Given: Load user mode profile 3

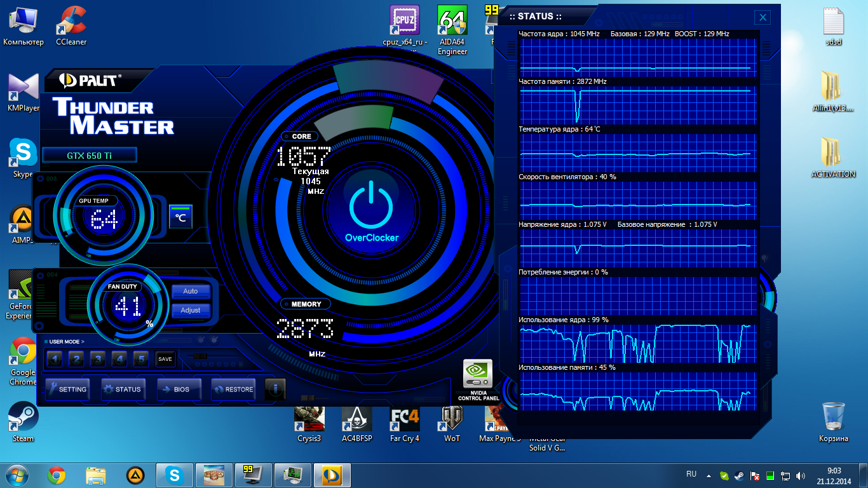Looking at the screenshot, I should point(98,359).
